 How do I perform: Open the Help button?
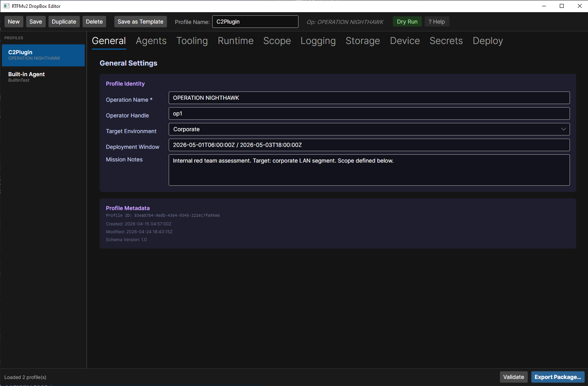pos(437,22)
